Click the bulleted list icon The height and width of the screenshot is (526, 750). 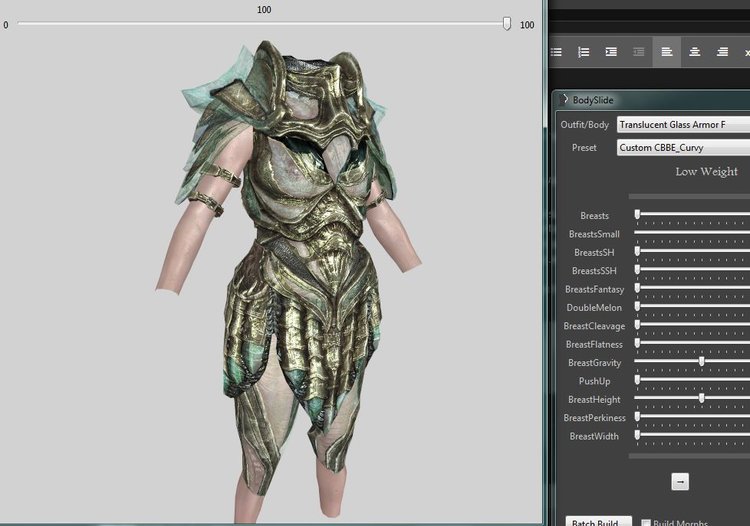pyautogui.click(x=556, y=52)
